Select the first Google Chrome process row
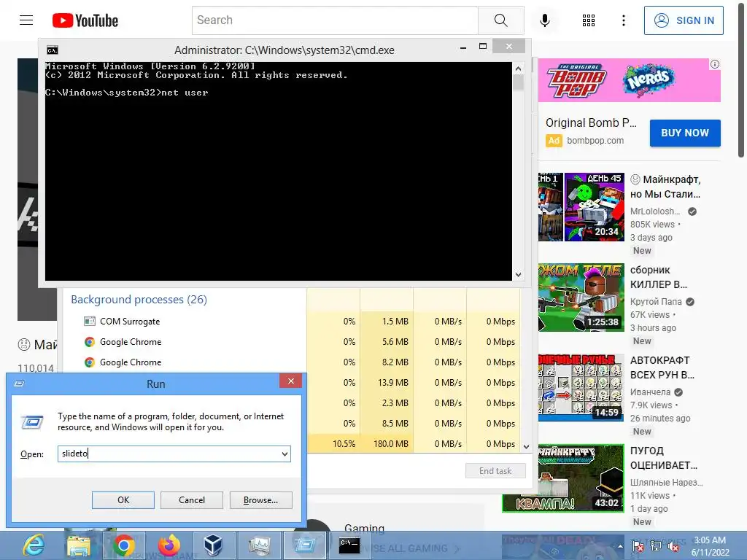 click(x=290, y=342)
